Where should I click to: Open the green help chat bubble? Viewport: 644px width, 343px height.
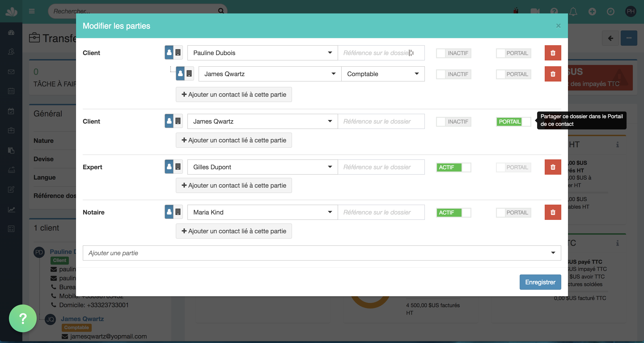pos(23,318)
